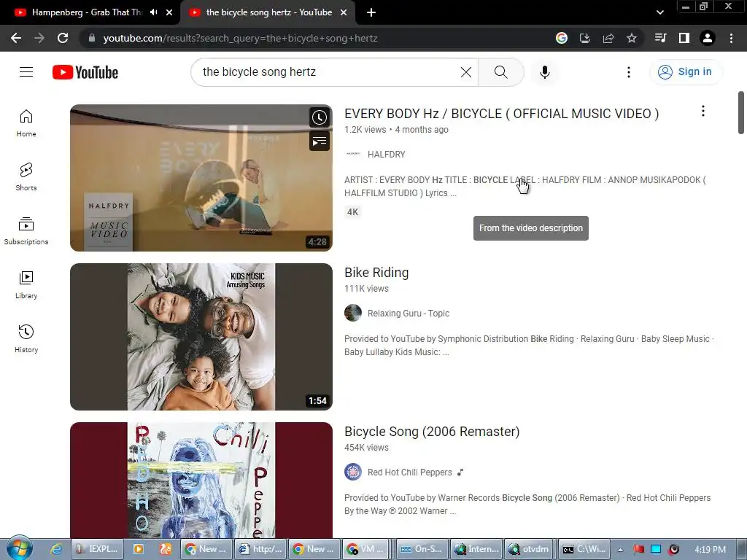The image size is (747, 560).
Task: Visit Red Hot Chili Peppers channel
Action: (410, 472)
